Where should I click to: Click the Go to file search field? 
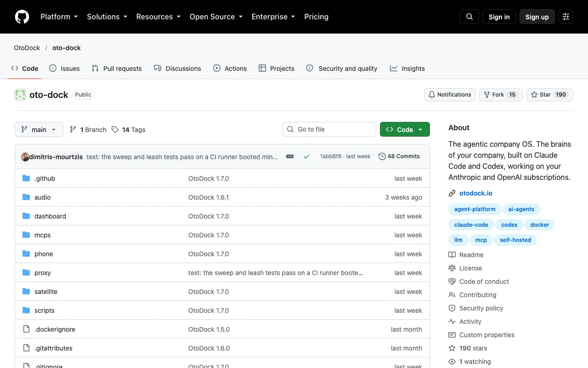pos(329,129)
